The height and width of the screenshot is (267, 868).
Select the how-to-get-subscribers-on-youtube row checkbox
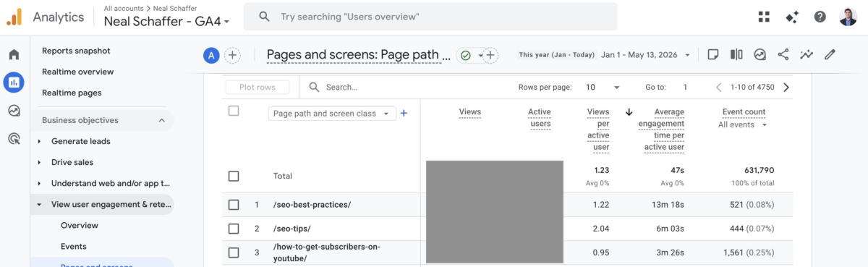point(233,253)
